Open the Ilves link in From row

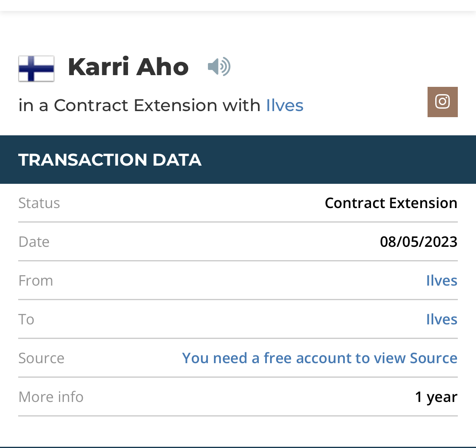point(442,280)
